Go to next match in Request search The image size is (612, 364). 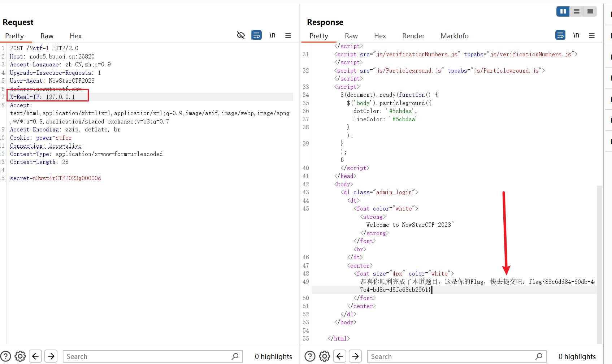51,356
